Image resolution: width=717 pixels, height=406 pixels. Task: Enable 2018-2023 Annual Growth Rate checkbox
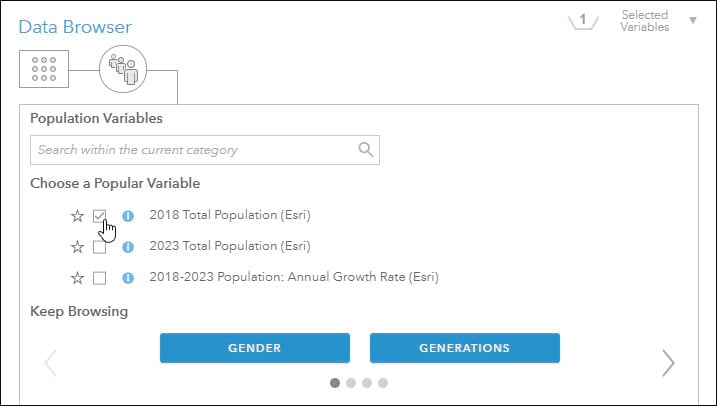[100, 278]
